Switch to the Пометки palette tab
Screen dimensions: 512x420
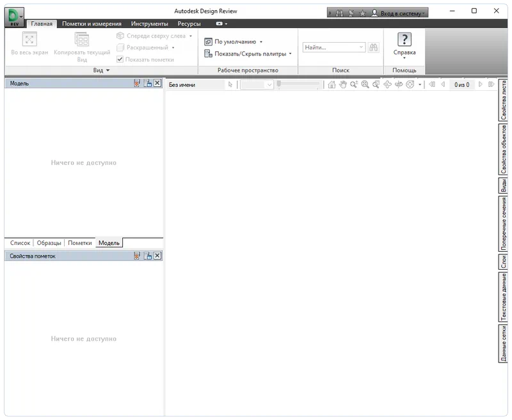coord(79,243)
